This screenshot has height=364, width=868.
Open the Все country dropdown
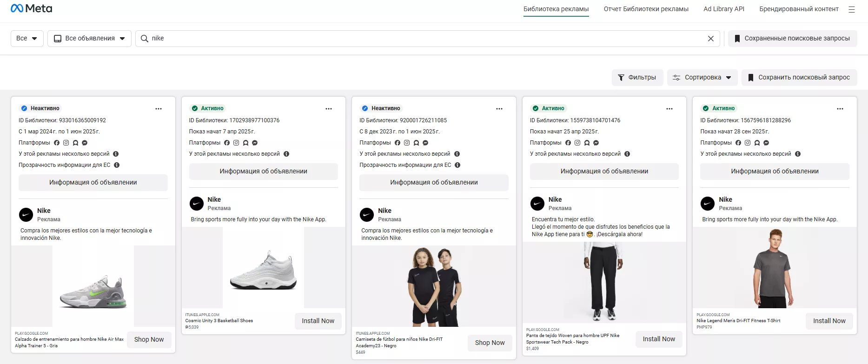click(x=27, y=39)
